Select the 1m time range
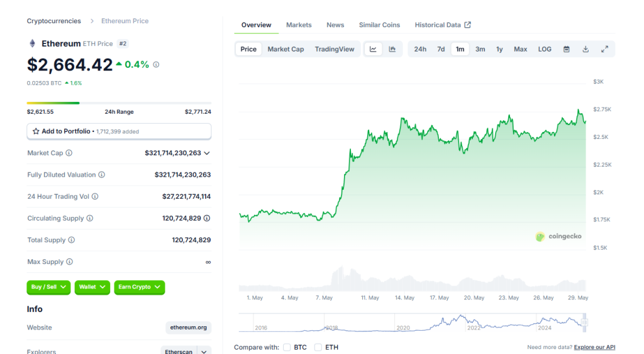Viewport: 644px width, 354px height. 460,49
